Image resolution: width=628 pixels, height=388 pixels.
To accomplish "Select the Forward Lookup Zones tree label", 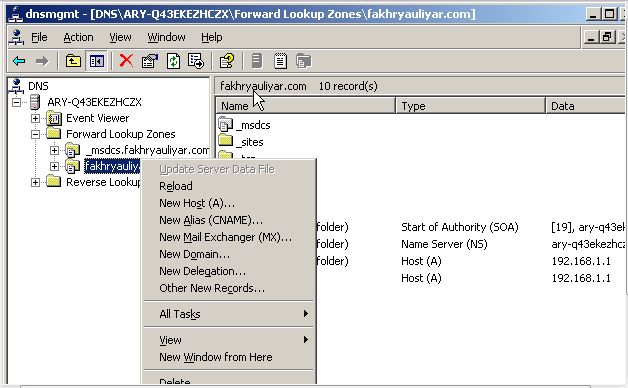I will [121, 134].
